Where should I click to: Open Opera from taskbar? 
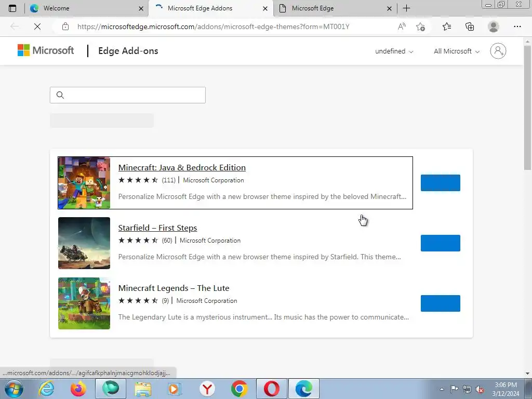[x=271, y=389]
